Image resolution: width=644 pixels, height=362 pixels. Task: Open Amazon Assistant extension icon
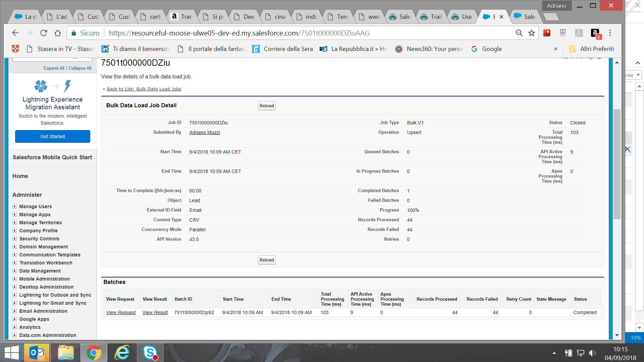(x=595, y=33)
